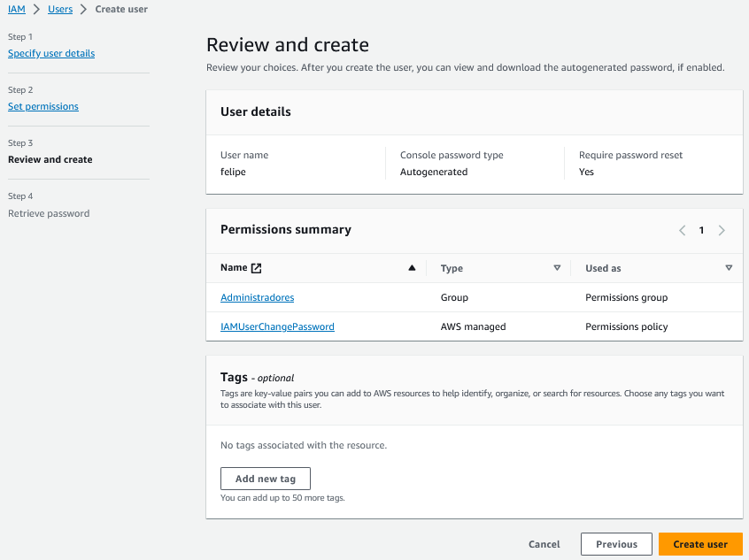
Task: Cancel the user creation
Action: click(544, 544)
